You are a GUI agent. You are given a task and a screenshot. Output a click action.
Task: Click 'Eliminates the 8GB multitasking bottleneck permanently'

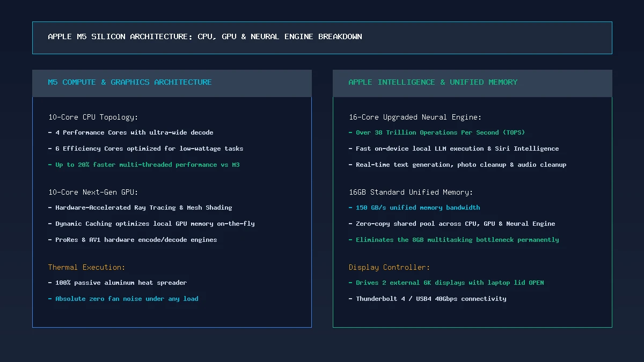[453, 240]
